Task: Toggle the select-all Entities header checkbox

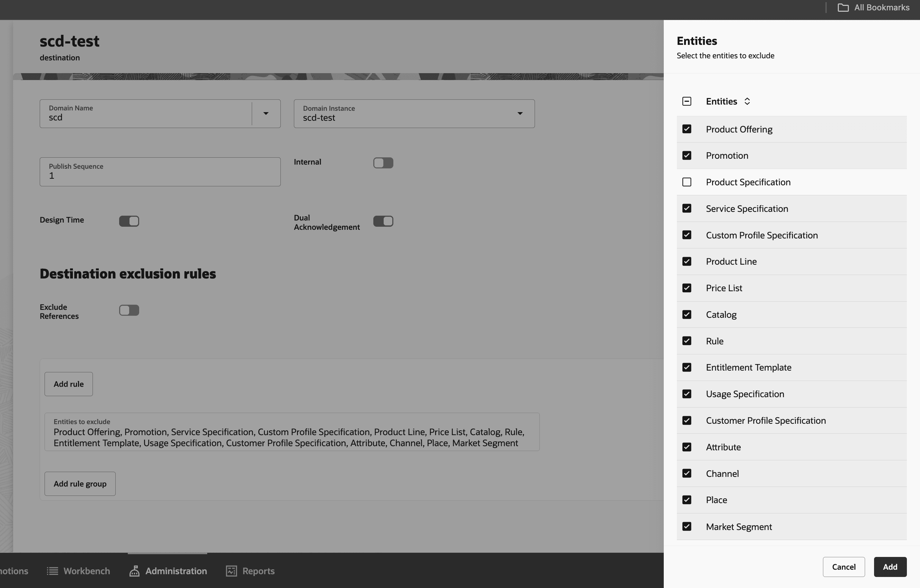Action: tap(687, 101)
